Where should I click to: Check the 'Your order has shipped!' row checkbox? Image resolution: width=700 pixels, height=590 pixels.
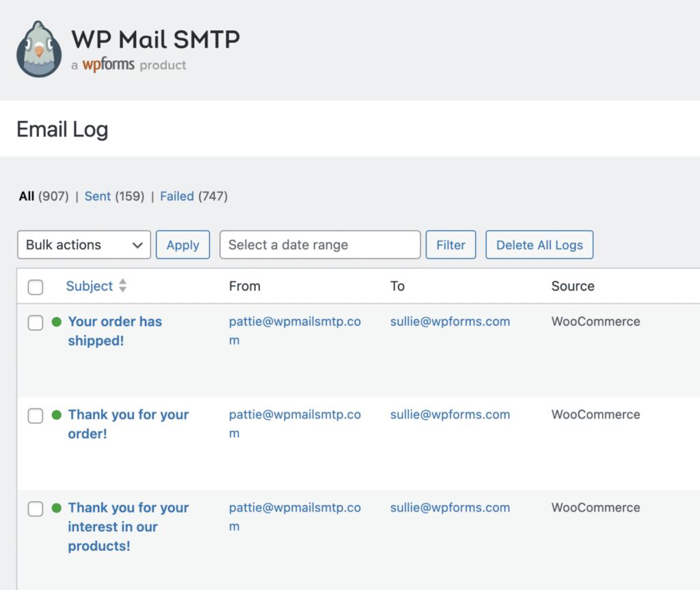[36, 323]
